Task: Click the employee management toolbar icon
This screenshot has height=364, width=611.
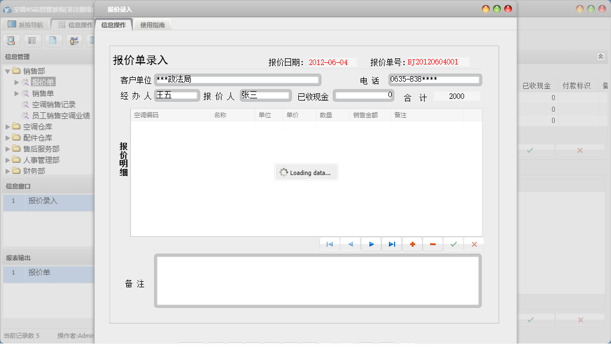Action: (x=73, y=40)
